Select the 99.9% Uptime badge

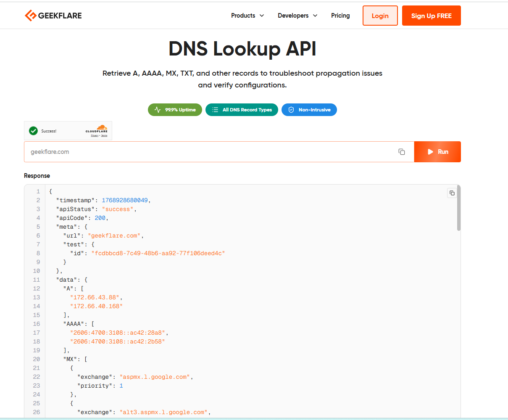pos(175,110)
